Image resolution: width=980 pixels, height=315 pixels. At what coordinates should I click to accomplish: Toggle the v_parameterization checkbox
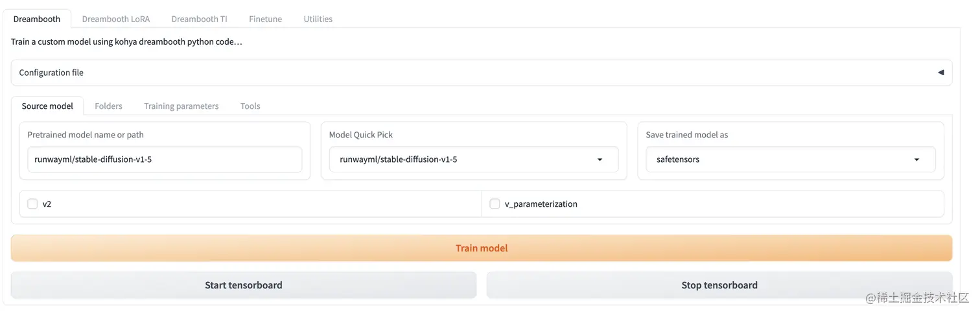click(495, 204)
